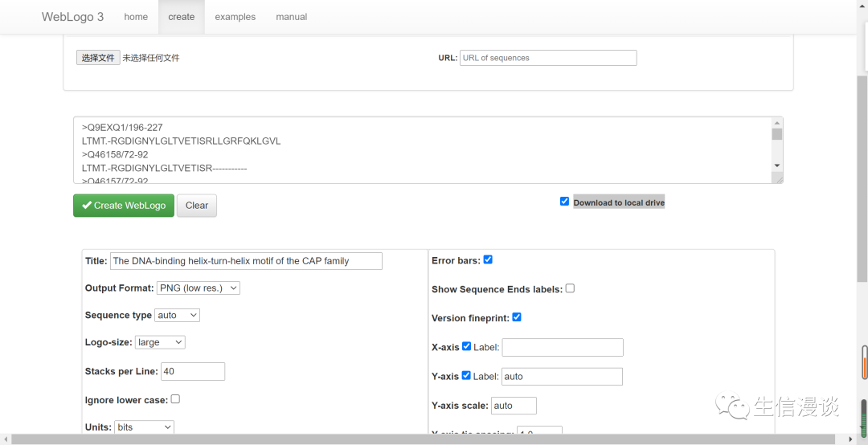This screenshot has width=868, height=445.
Task: Uncheck the Error bars checkbox
Action: pos(488,259)
